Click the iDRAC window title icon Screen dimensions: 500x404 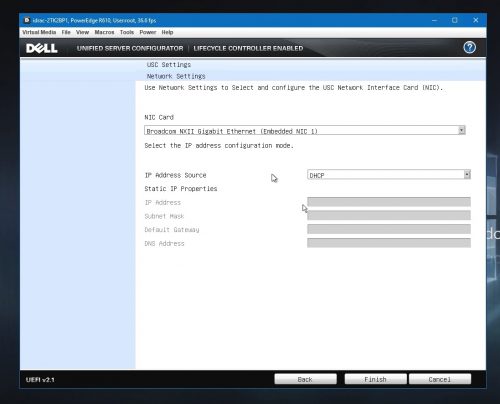pyautogui.click(x=27, y=20)
